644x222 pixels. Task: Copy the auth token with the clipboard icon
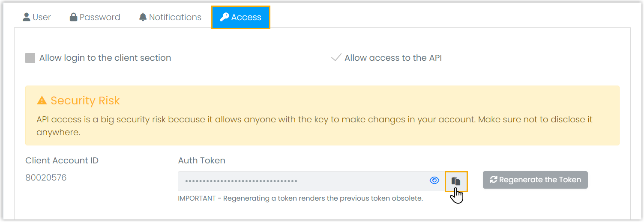[456, 181]
